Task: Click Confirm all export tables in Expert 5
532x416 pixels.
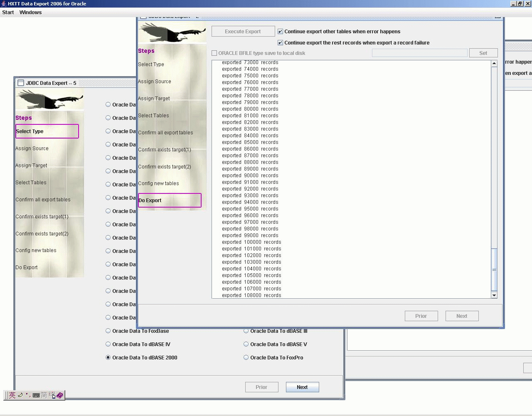Action: 43,200
